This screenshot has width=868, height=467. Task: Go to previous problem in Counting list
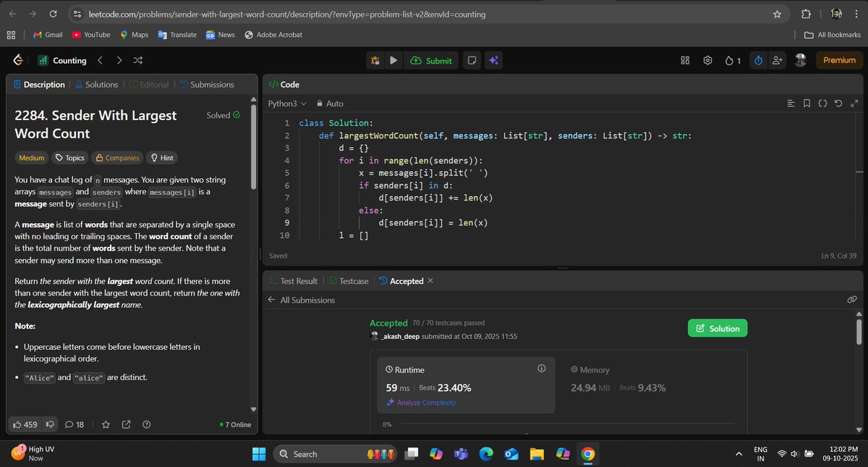[101, 61]
